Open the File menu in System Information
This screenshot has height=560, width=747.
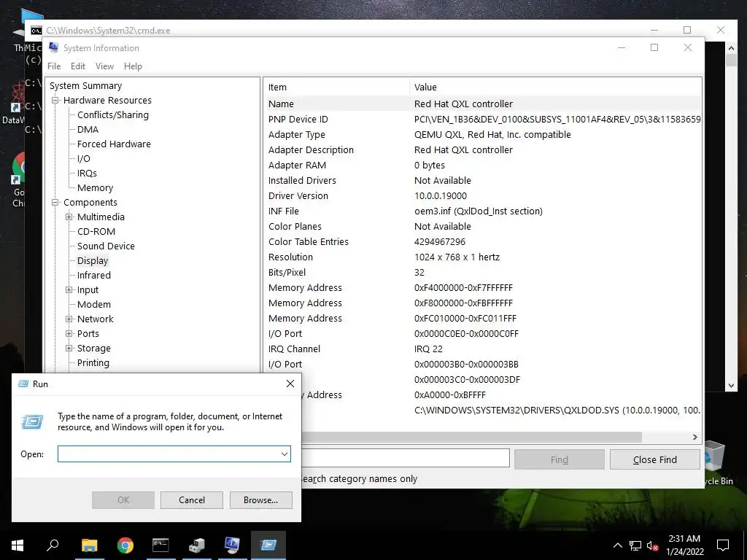[54, 66]
